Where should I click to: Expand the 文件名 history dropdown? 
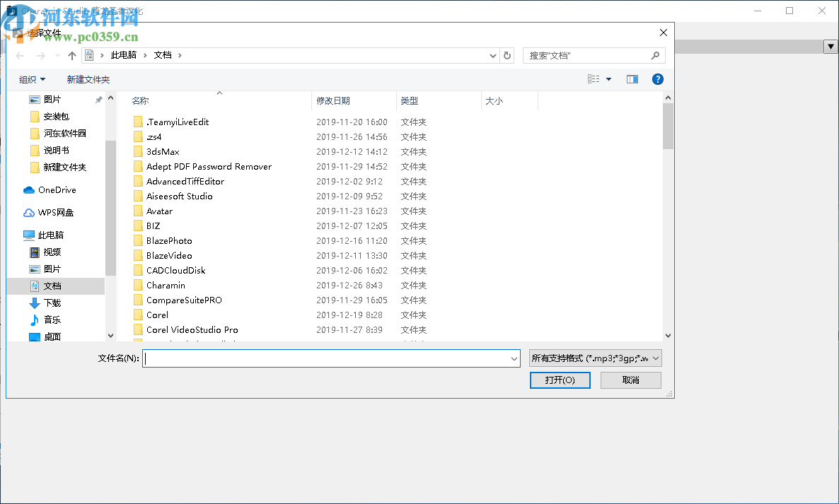514,358
